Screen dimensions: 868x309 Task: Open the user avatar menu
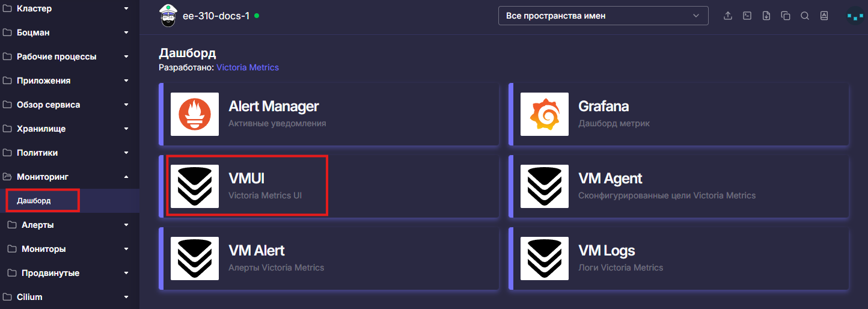[x=855, y=16]
